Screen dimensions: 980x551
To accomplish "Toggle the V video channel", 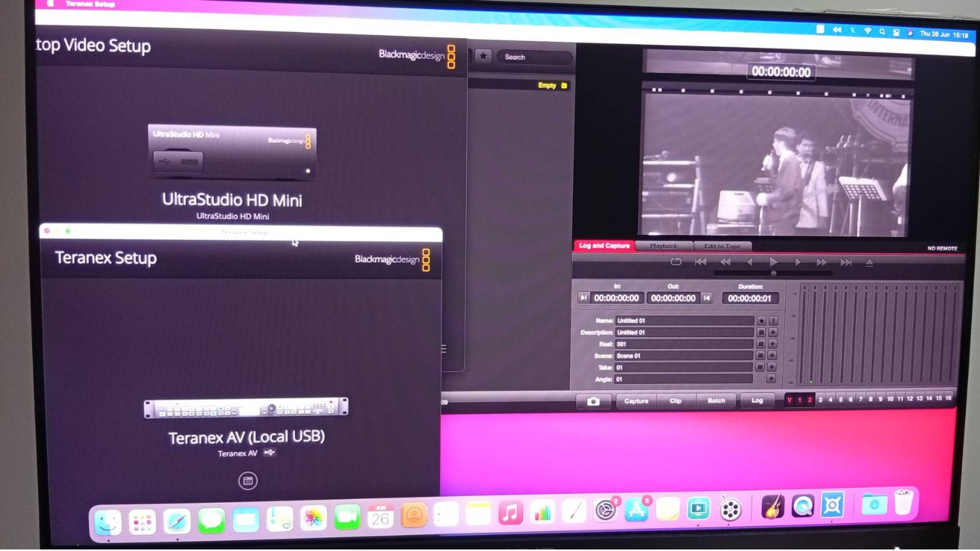I will [790, 399].
